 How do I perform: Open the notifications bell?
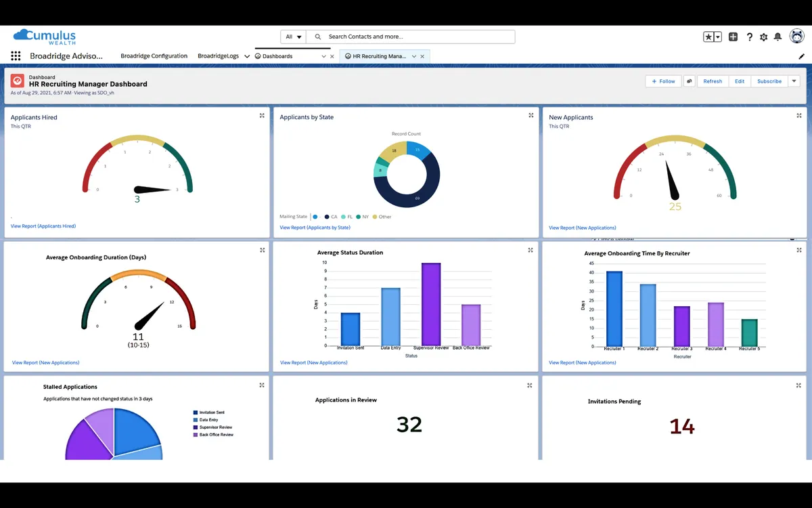coord(777,37)
